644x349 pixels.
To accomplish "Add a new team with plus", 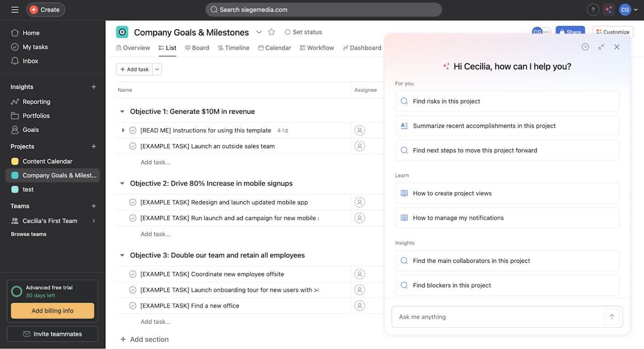I will pyautogui.click(x=94, y=206).
